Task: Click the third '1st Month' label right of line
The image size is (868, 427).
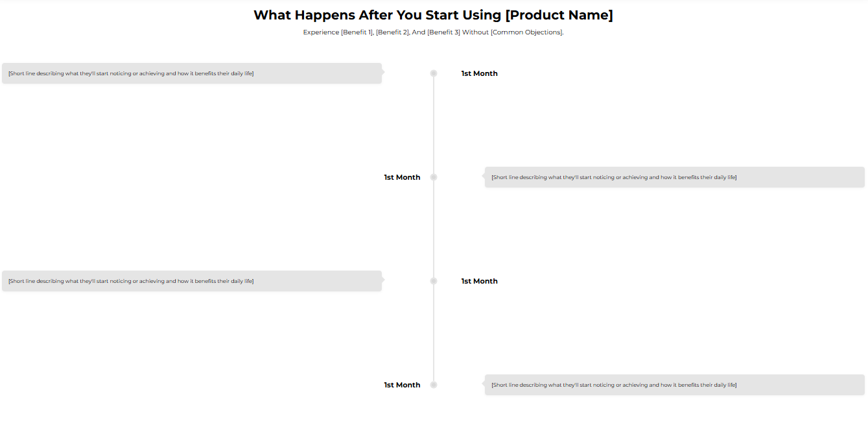Action: [480, 281]
